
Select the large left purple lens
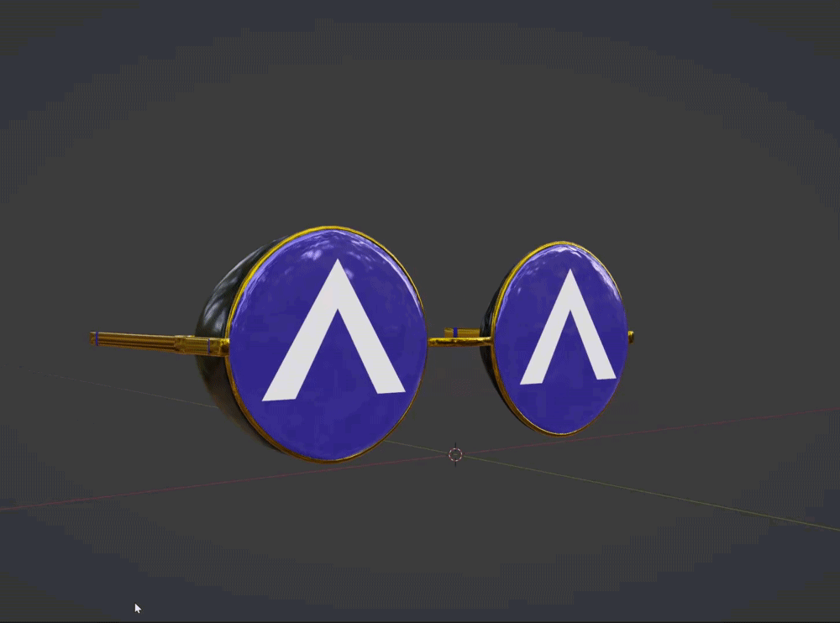(328, 344)
